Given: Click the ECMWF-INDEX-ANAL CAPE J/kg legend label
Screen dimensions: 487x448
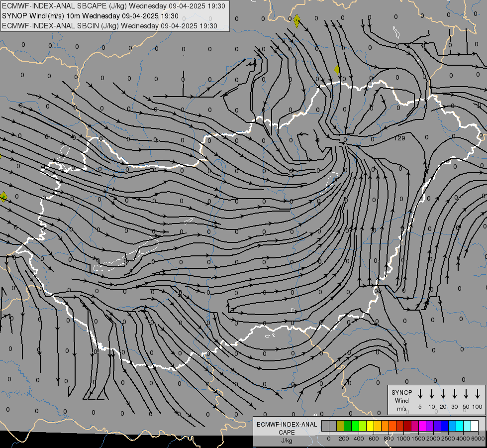Looking at the screenshot, I should pyautogui.click(x=287, y=432).
